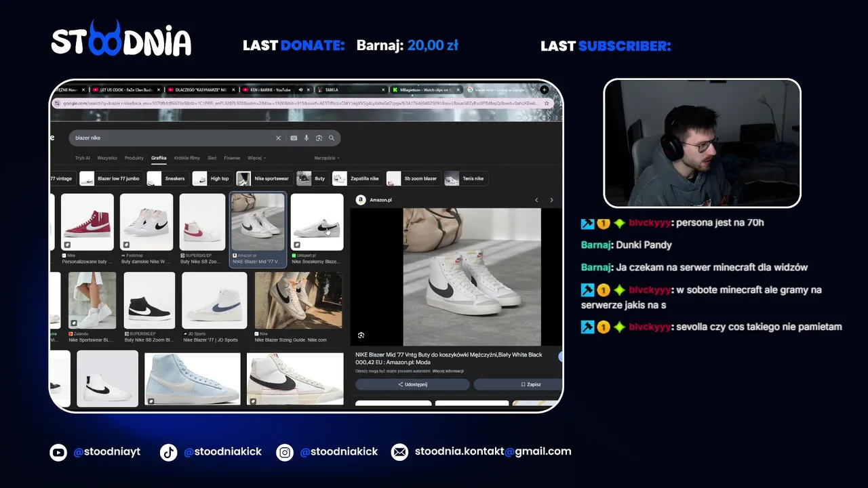Click the Buty filter chip

click(312, 178)
